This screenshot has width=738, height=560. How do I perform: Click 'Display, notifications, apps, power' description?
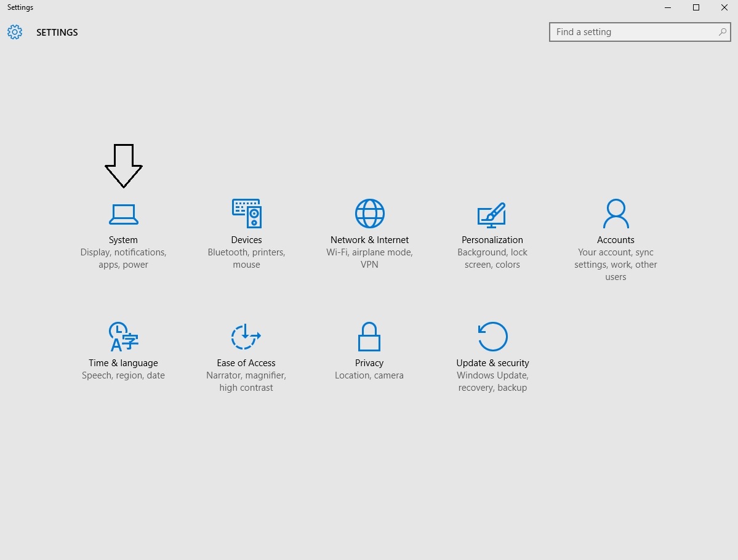click(123, 258)
